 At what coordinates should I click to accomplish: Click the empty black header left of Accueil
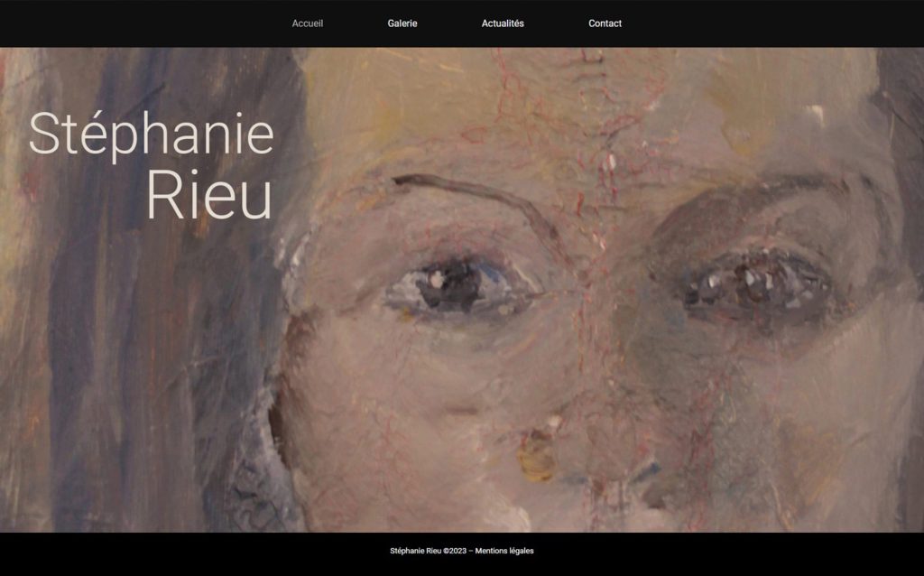pyautogui.click(x=142, y=23)
